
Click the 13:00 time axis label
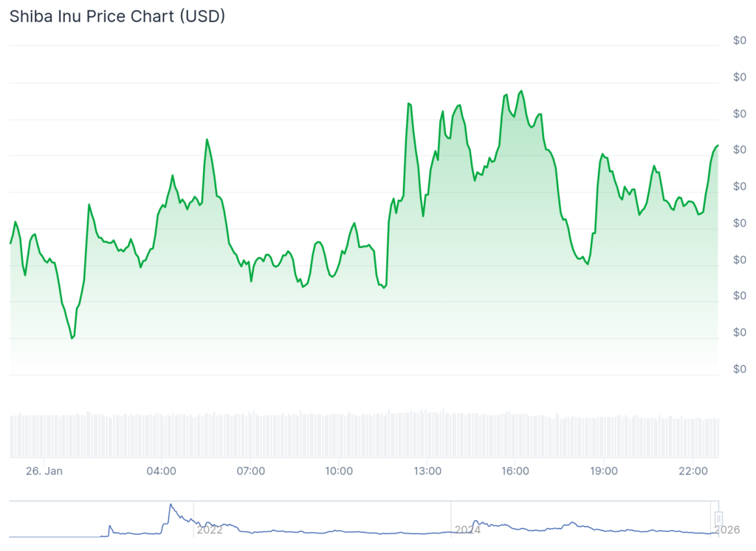click(427, 471)
